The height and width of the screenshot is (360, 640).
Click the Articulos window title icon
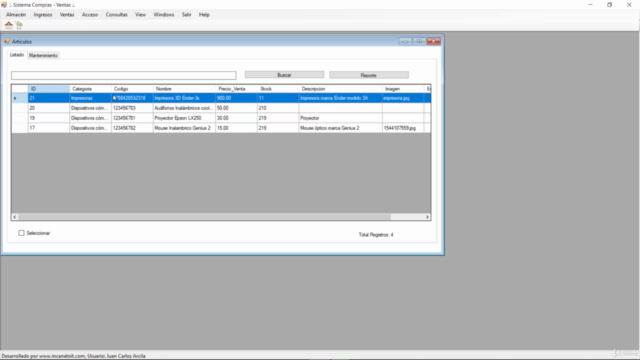click(x=7, y=42)
